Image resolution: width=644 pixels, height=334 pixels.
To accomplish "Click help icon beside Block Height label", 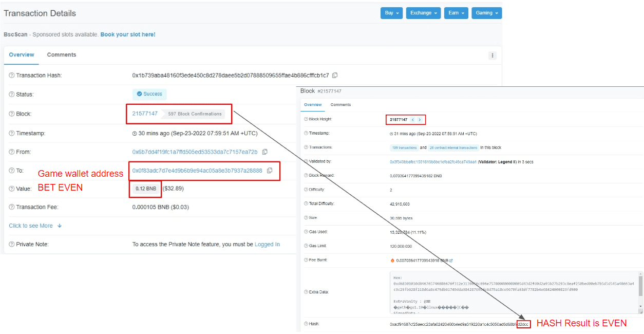I will 306,119.
